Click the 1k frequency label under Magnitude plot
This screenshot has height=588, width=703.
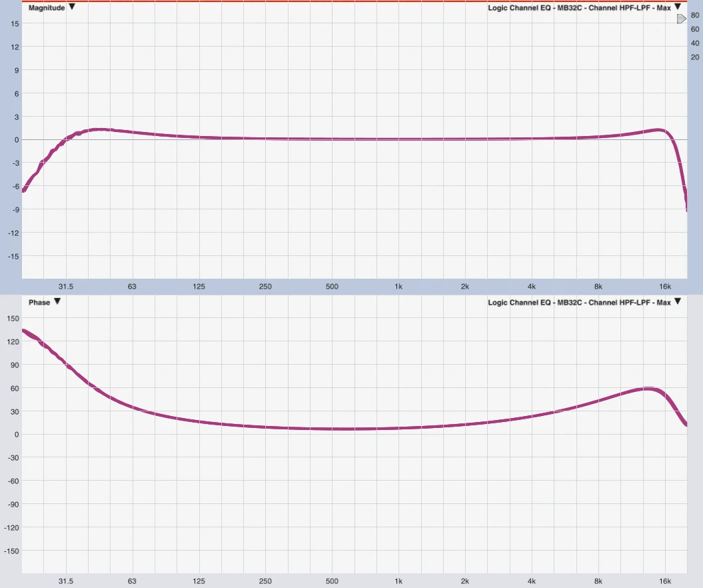pyautogui.click(x=398, y=287)
